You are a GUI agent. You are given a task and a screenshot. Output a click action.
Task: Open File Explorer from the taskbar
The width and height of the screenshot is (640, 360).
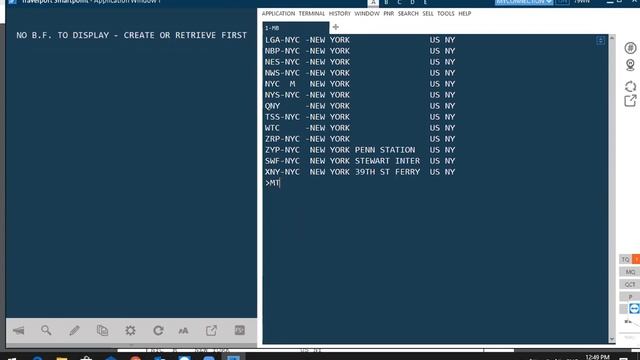[x=62, y=358]
